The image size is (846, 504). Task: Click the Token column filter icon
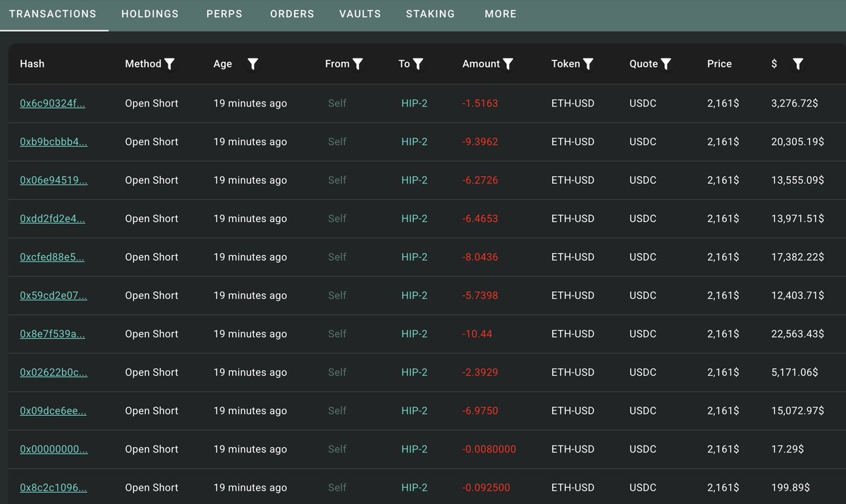tap(589, 64)
